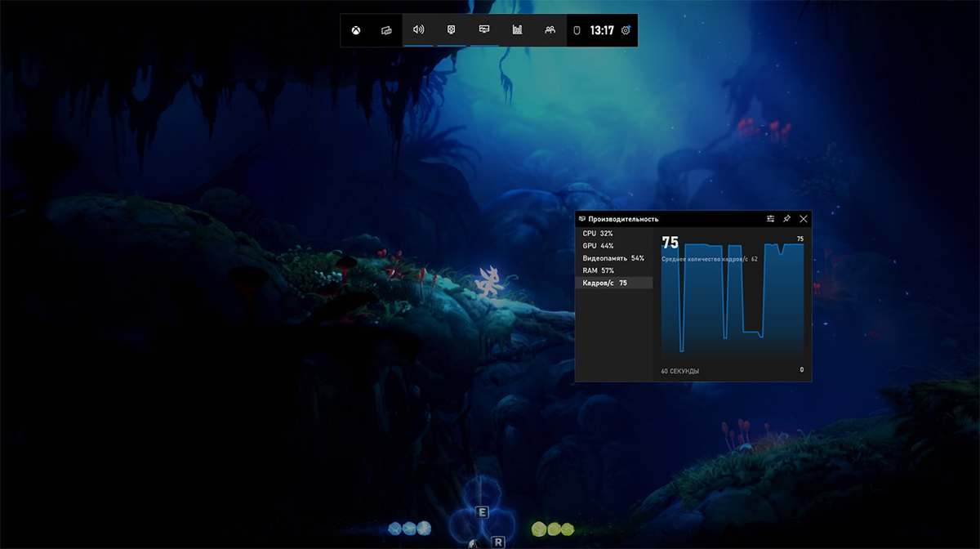The image size is (980, 549).
Task: Click the R ability key in game HUD
Action: [498, 542]
